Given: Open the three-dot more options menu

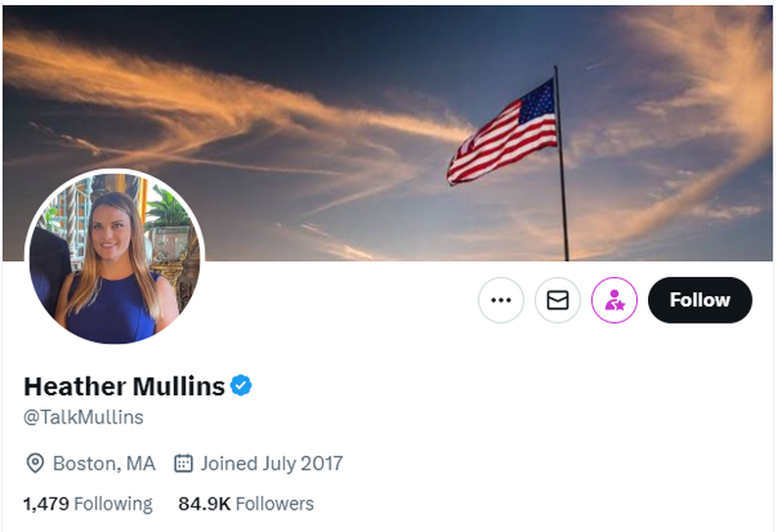Looking at the screenshot, I should click(x=501, y=300).
